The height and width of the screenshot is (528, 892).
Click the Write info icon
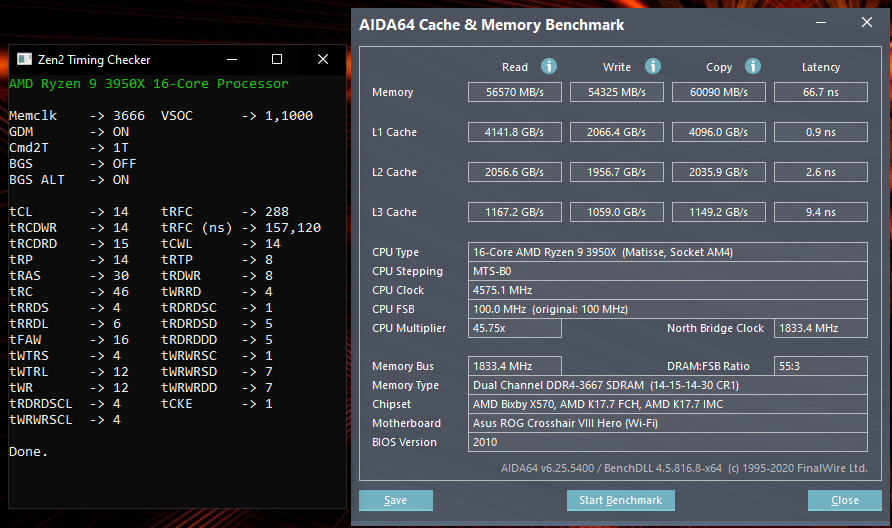pos(653,67)
